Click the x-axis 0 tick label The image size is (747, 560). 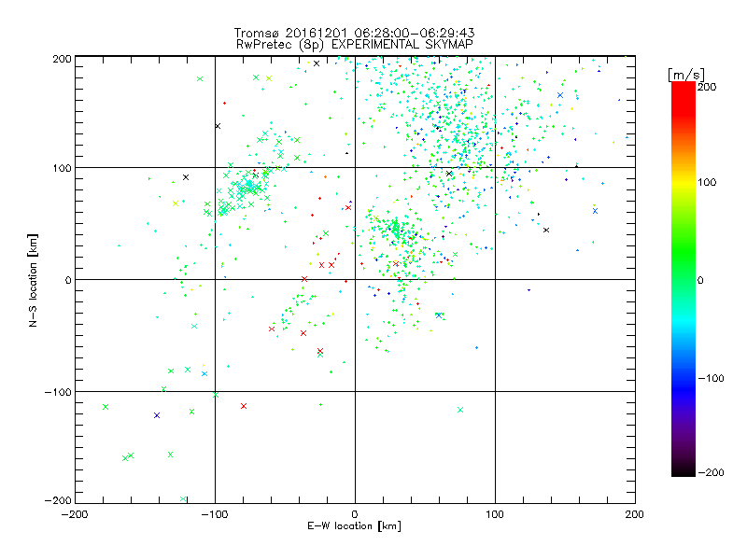(x=355, y=514)
